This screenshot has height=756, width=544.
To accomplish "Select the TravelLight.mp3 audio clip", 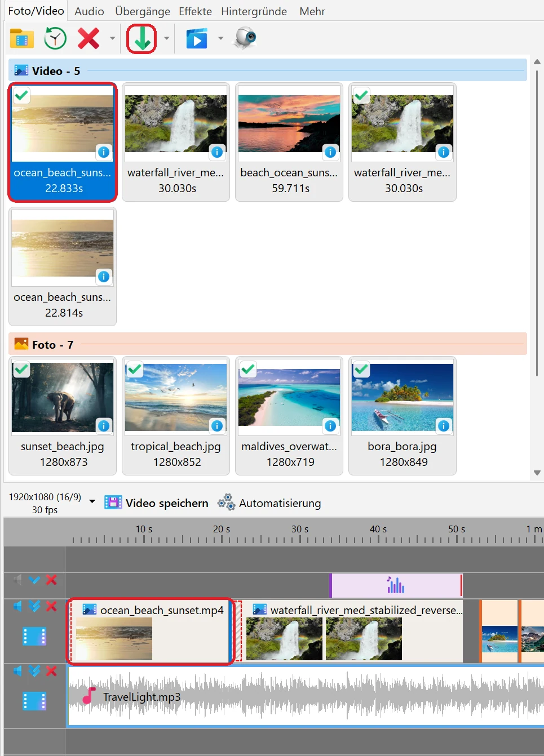I will coord(304,697).
